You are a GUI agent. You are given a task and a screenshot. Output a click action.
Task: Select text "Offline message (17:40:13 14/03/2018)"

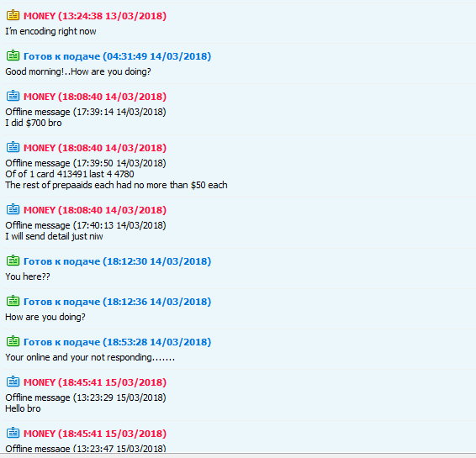tap(86, 225)
